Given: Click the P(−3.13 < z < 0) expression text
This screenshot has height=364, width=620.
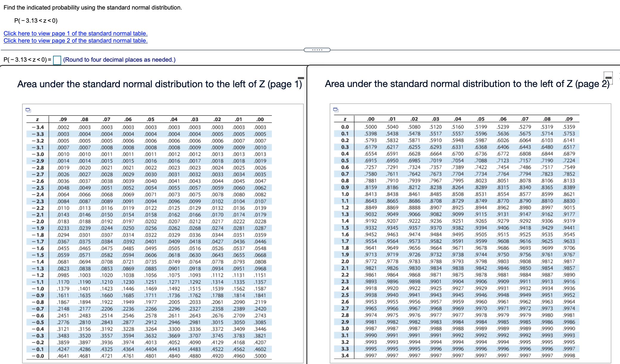Looking at the screenshot, I should coord(36,20).
